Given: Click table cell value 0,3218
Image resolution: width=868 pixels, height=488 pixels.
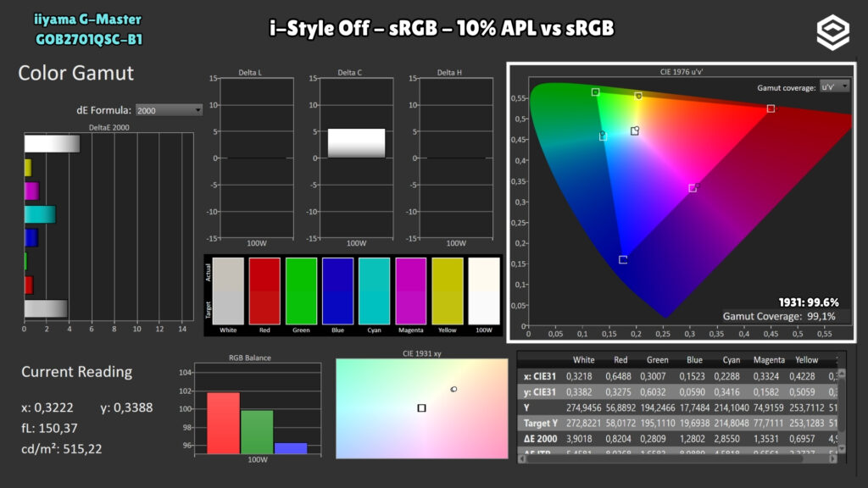Looking at the screenshot, I should click(x=579, y=376).
